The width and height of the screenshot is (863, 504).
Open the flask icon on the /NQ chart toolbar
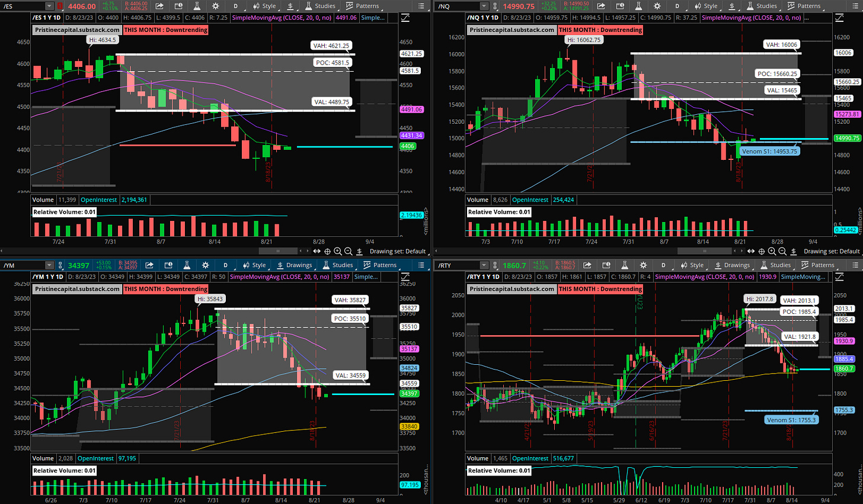coord(638,6)
